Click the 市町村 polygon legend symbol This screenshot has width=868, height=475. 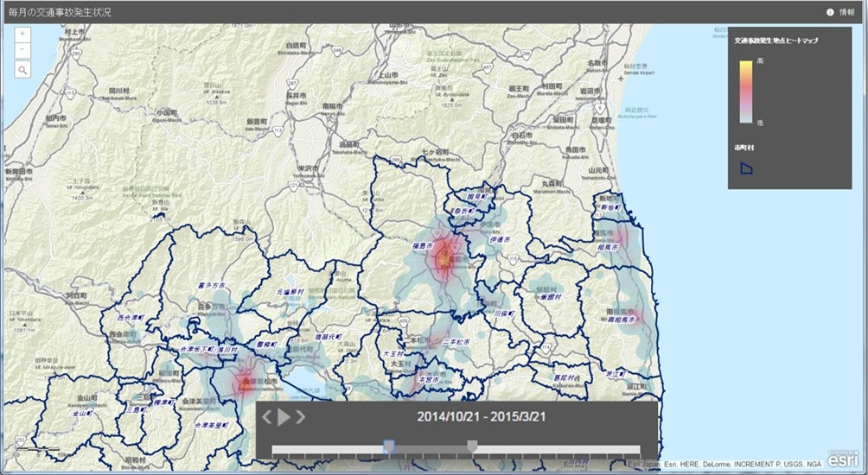point(746,168)
